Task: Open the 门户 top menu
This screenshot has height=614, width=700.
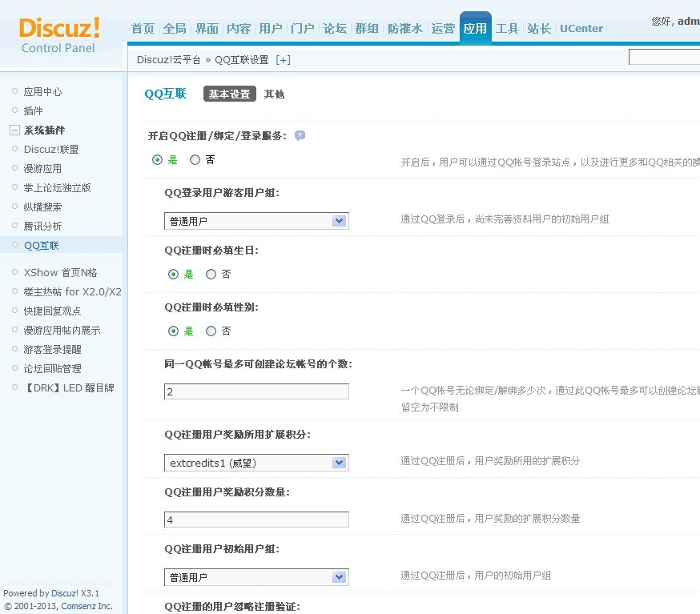Action: [x=303, y=29]
